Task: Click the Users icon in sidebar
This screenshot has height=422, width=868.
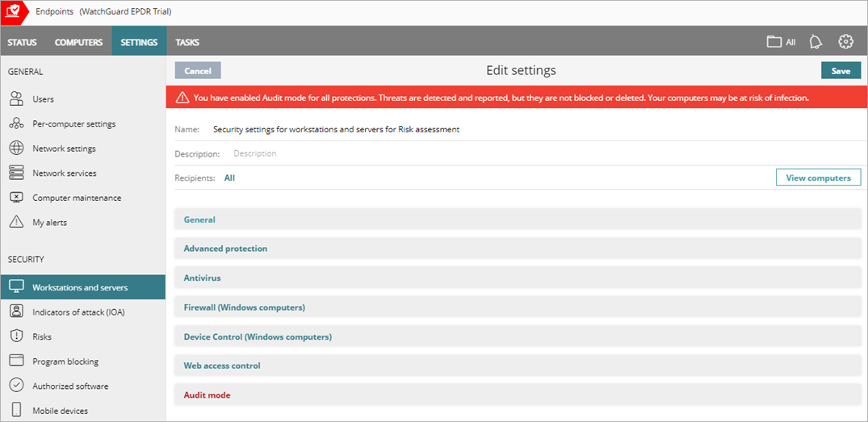Action: [17, 99]
